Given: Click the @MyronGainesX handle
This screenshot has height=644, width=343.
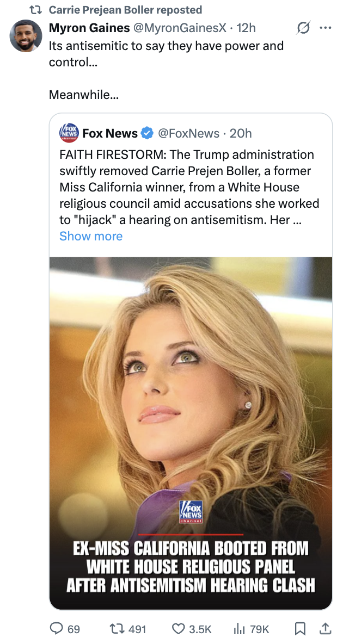Looking at the screenshot, I should 179,28.
